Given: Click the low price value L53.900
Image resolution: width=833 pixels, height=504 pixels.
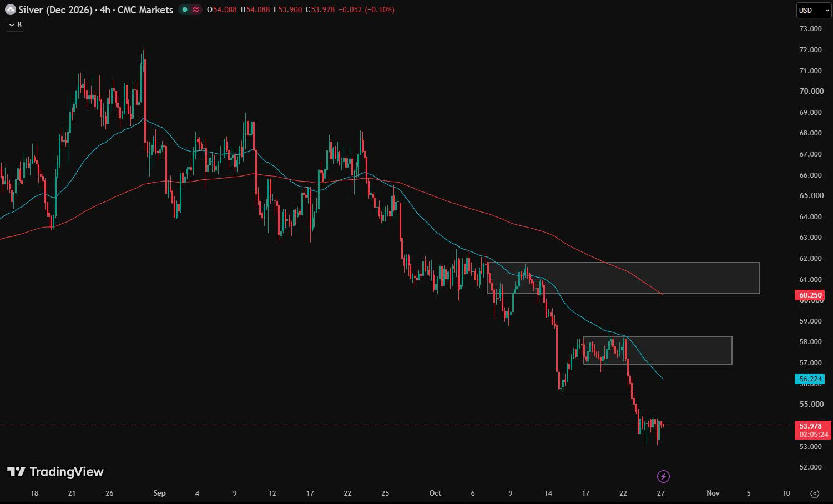Looking at the screenshot, I should click(288, 9).
